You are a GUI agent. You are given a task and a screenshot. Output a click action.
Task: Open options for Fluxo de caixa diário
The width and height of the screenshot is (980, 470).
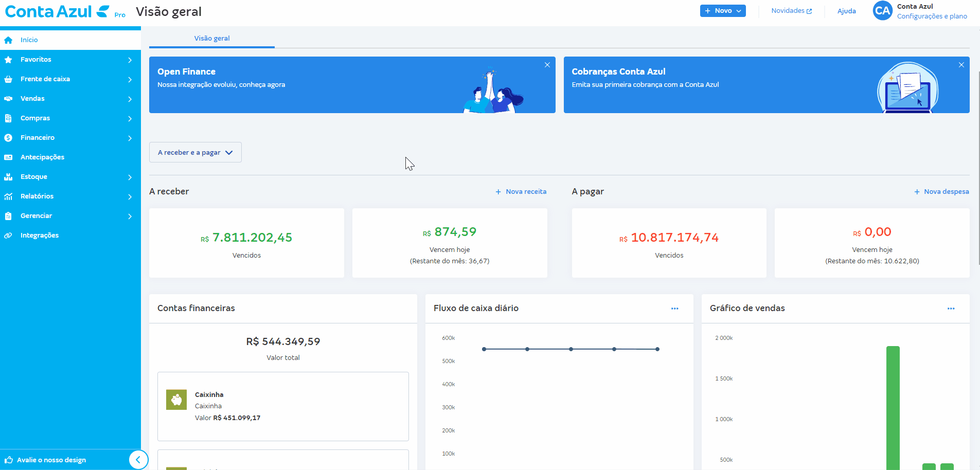[674, 309]
